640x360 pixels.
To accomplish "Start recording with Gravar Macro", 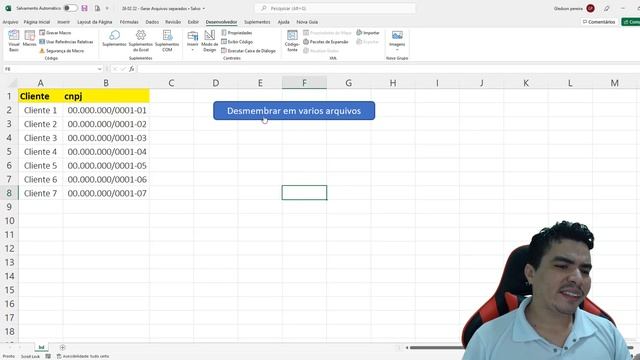I will click(55, 33).
